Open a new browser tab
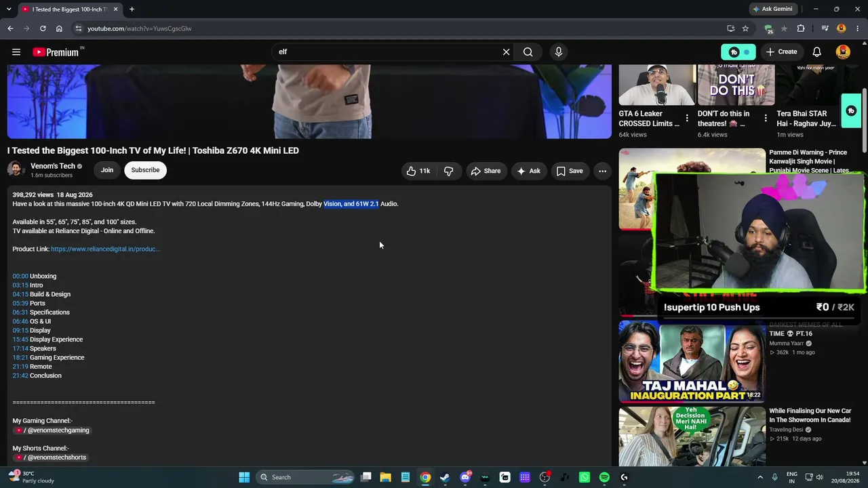 coord(132,9)
